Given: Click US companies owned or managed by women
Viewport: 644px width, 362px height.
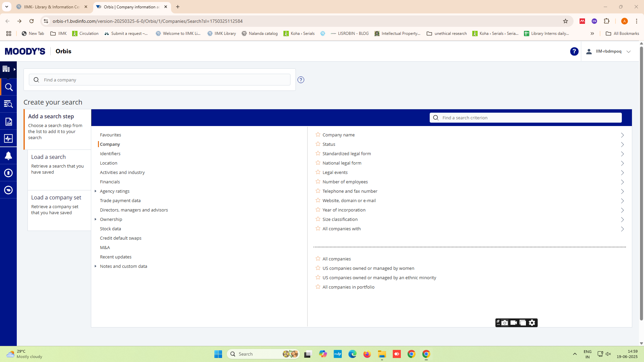Looking at the screenshot, I should coord(368,268).
